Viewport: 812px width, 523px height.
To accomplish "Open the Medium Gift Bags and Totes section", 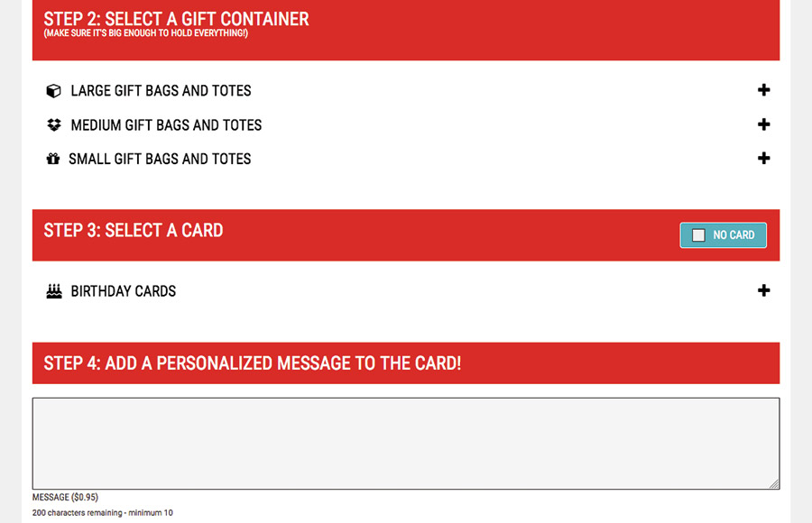I will click(x=166, y=124).
